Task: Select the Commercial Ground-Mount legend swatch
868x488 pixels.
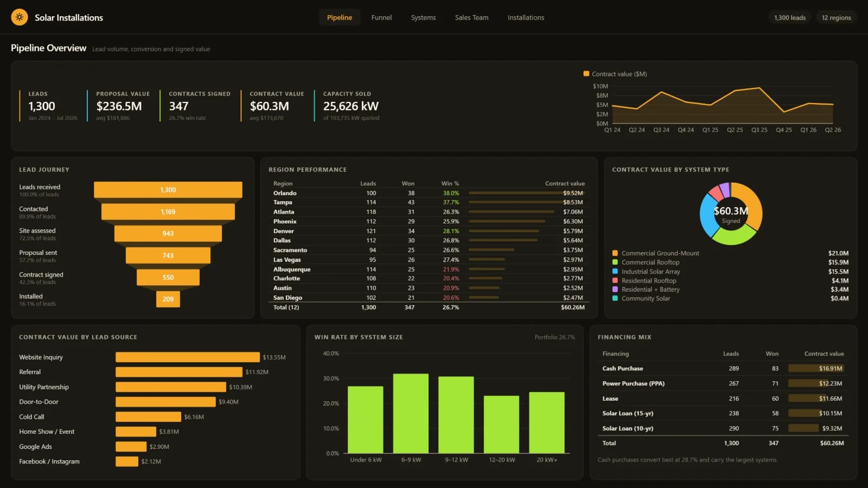Action: (615, 253)
